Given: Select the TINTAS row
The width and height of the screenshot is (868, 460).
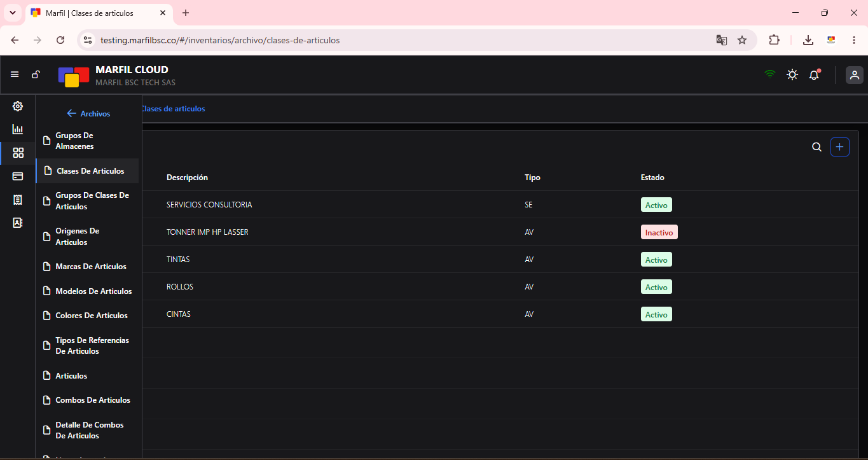Looking at the screenshot, I should [500, 260].
